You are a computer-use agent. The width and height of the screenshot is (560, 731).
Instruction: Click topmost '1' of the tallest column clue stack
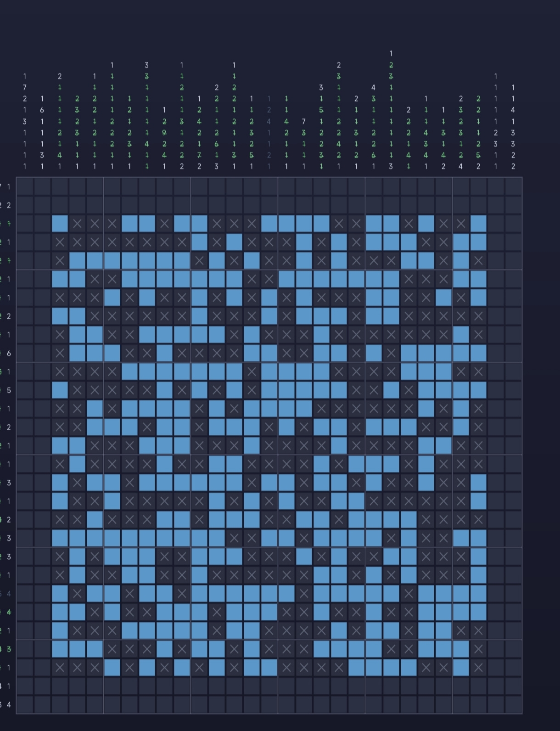391,54
